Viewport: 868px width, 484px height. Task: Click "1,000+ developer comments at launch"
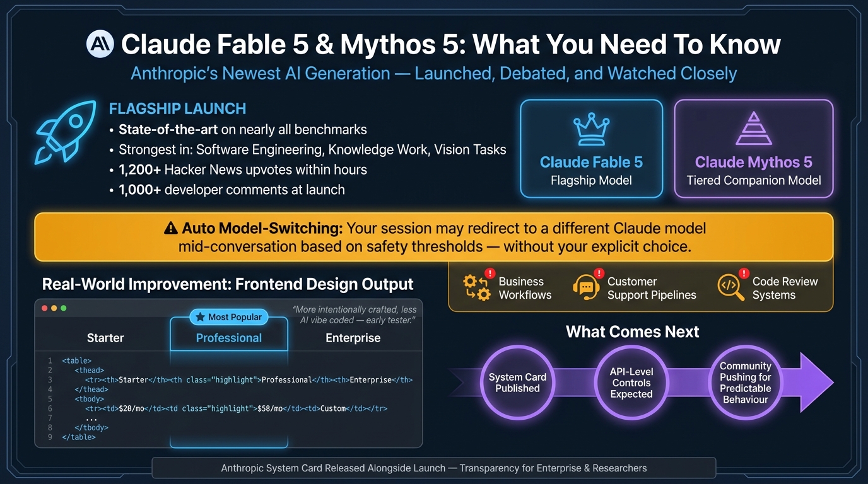pos(232,190)
